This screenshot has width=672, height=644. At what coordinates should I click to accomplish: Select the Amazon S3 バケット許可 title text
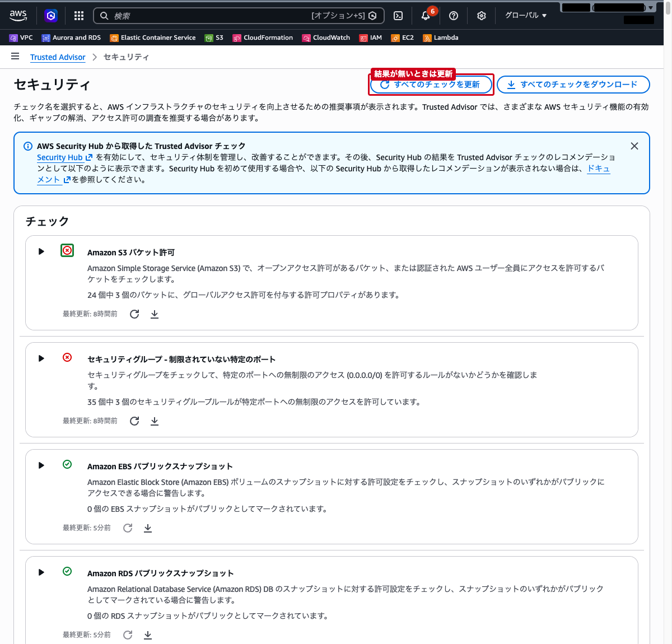point(131,253)
